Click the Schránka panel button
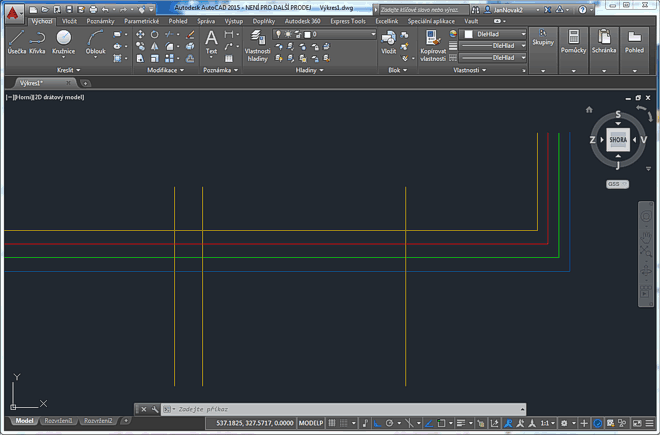Image resolution: width=660 pixels, height=435 pixels. point(604,45)
